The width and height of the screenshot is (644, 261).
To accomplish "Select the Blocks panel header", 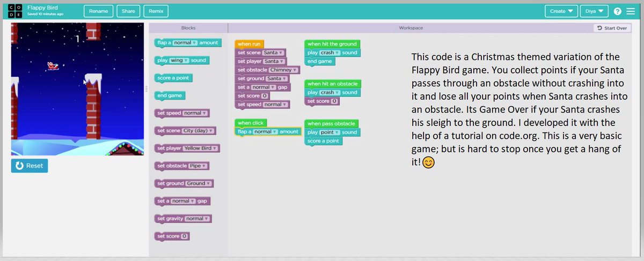I will coord(188,28).
